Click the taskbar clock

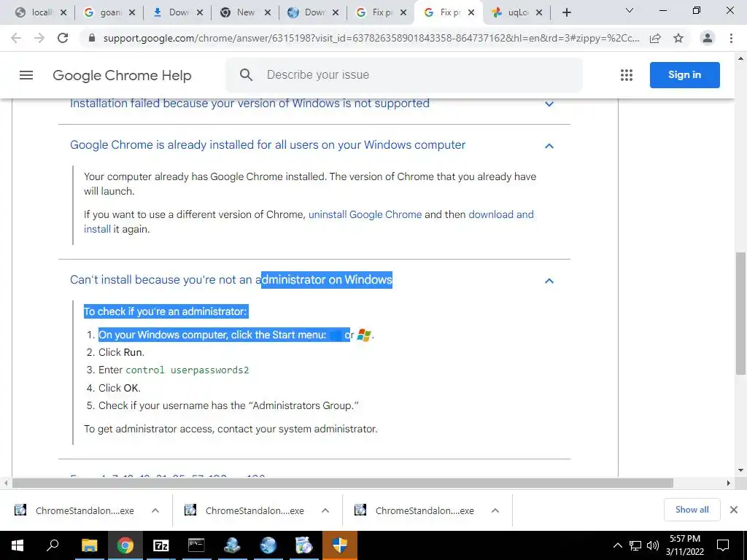click(x=684, y=545)
